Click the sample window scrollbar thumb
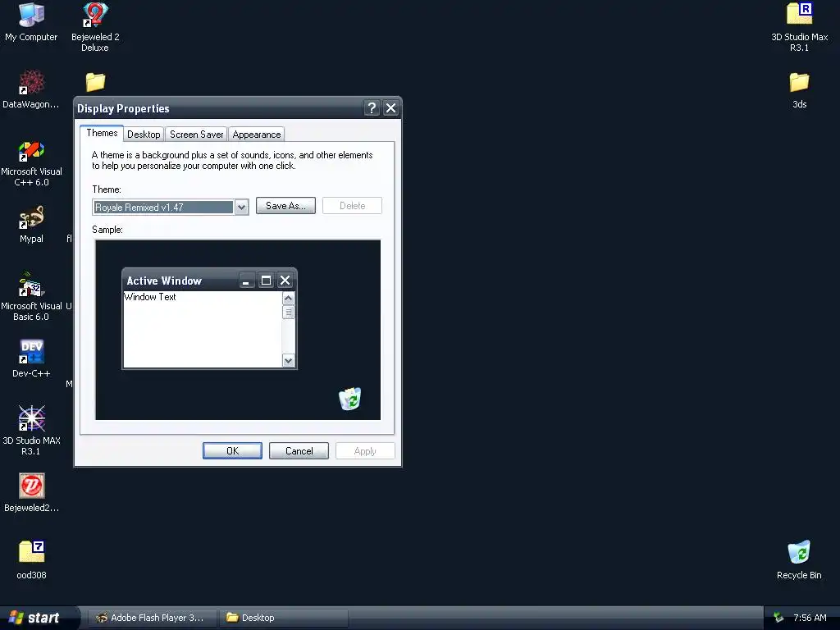The width and height of the screenshot is (840, 630). click(288, 313)
